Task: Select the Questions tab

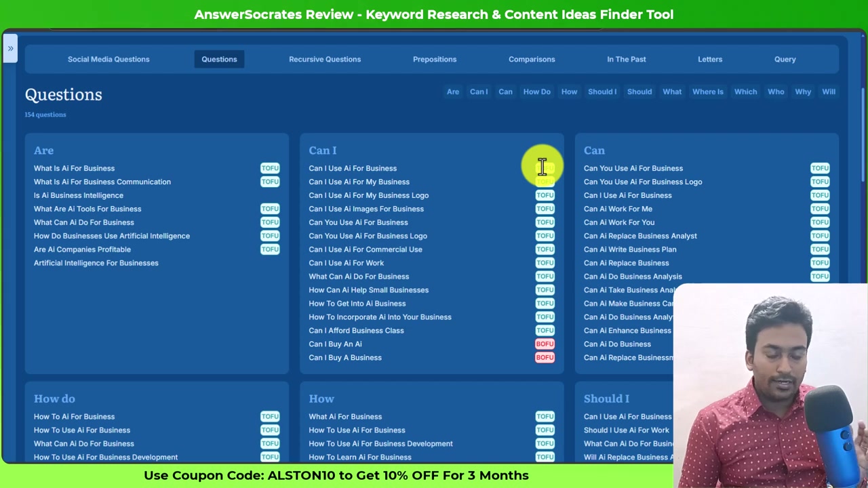Action: [x=219, y=59]
